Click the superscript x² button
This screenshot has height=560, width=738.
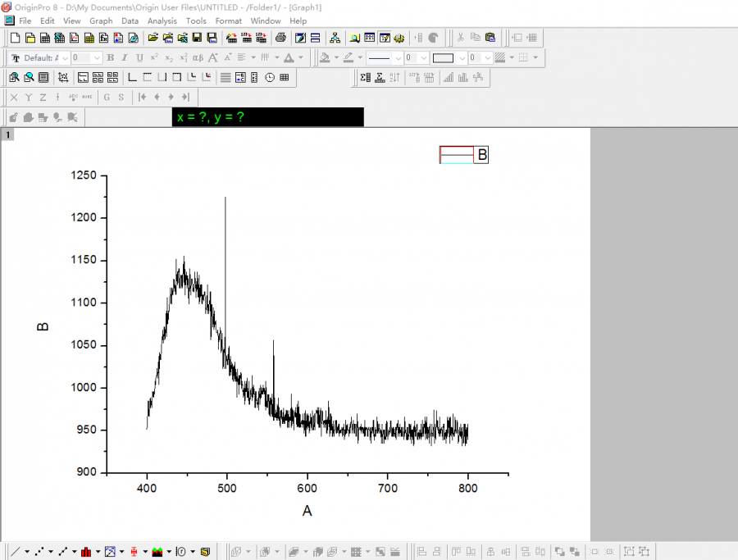click(154, 57)
